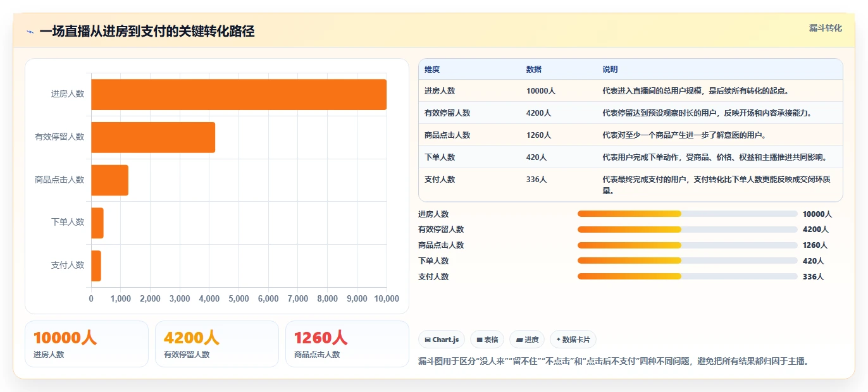
Task: Click the 下单人数 progress bar showing 420人
Action: pyautogui.click(x=687, y=260)
